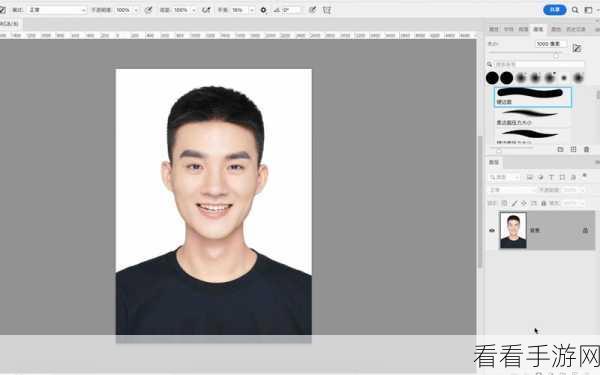600x375 pixels.
Task: Toggle the layer filter switch on the filter row
Action: [584, 176]
